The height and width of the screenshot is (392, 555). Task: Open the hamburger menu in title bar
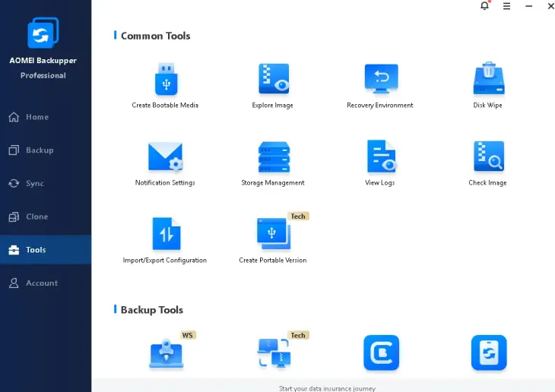pos(506,6)
